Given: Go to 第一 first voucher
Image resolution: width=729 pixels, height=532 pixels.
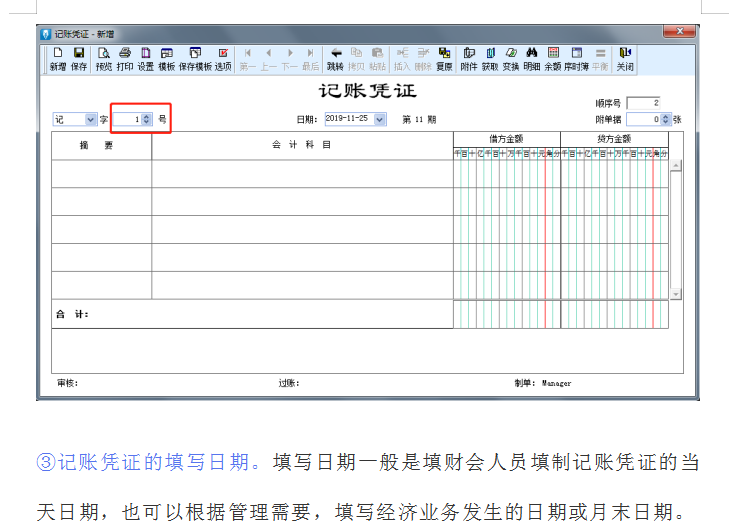Looking at the screenshot, I should point(248,59).
